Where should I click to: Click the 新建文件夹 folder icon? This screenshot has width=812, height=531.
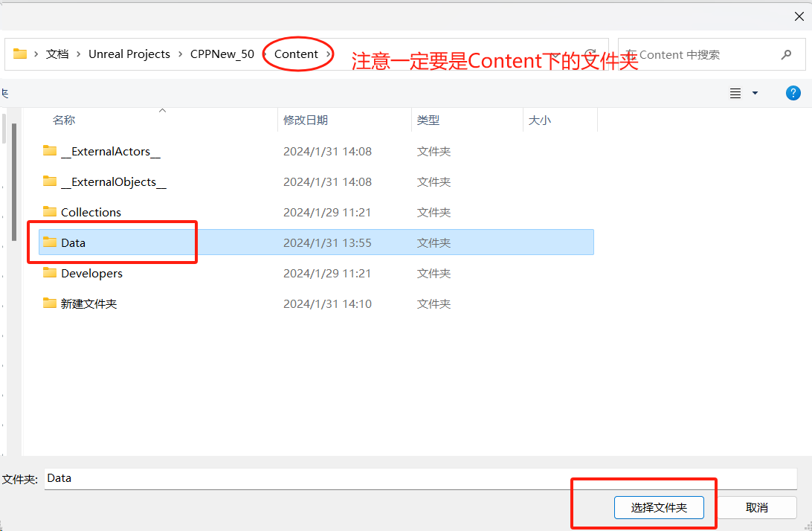click(50, 303)
